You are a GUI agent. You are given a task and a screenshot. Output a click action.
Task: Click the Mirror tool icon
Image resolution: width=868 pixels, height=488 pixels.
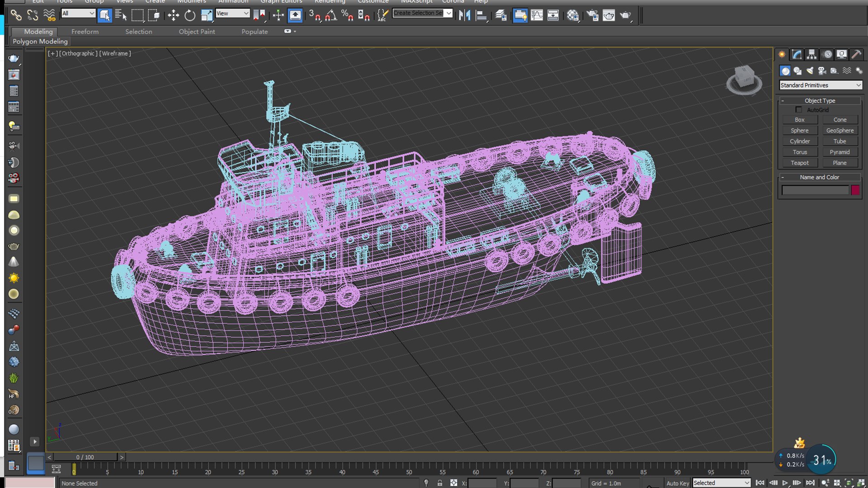(464, 15)
